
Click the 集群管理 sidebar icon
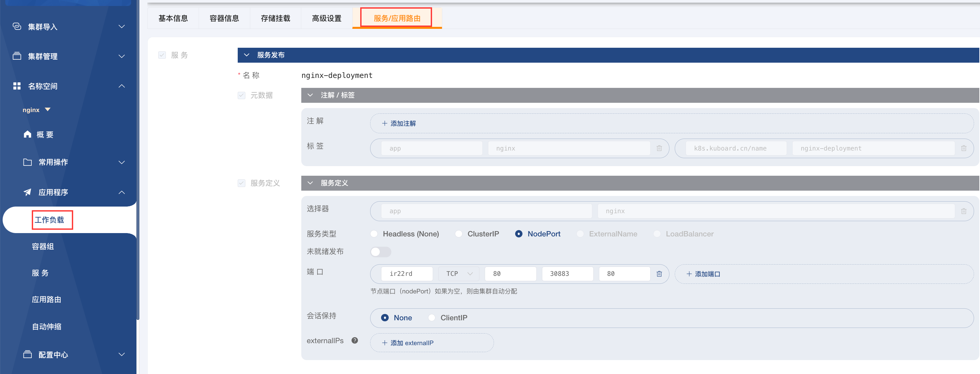click(x=17, y=56)
